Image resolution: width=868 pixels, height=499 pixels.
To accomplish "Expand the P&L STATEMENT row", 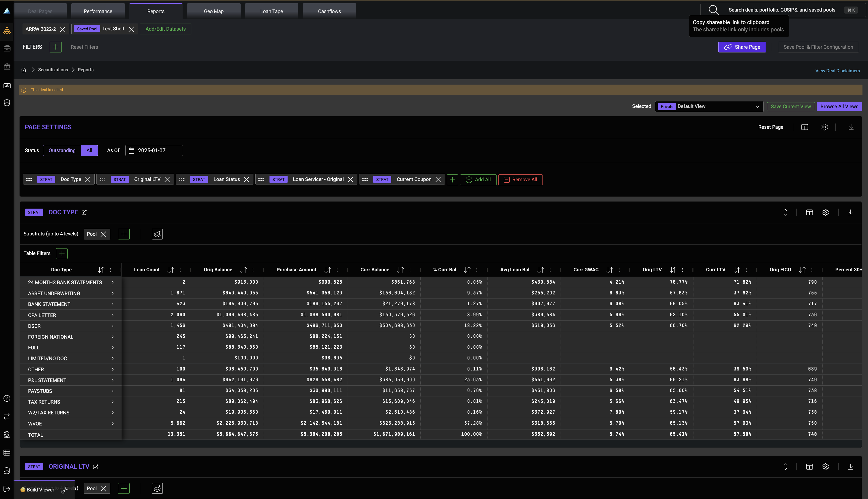I will (x=113, y=380).
